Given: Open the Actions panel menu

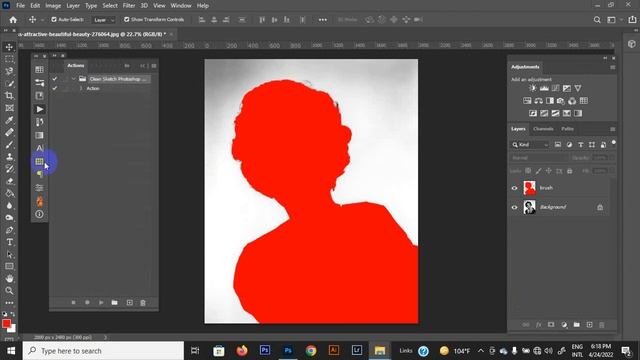Looking at the screenshot, I should pyautogui.click(x=154, y=66).
